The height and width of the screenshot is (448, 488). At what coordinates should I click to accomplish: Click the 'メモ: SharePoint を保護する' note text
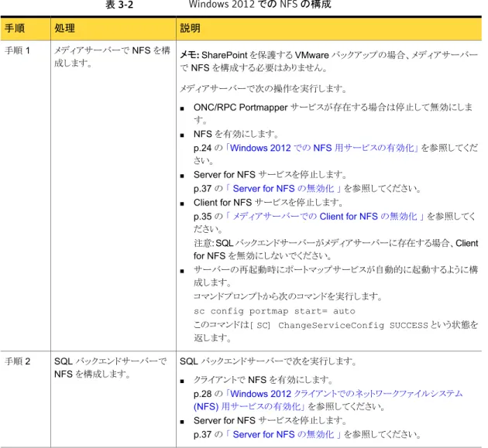pyautogui.click(x=328, y=61)
